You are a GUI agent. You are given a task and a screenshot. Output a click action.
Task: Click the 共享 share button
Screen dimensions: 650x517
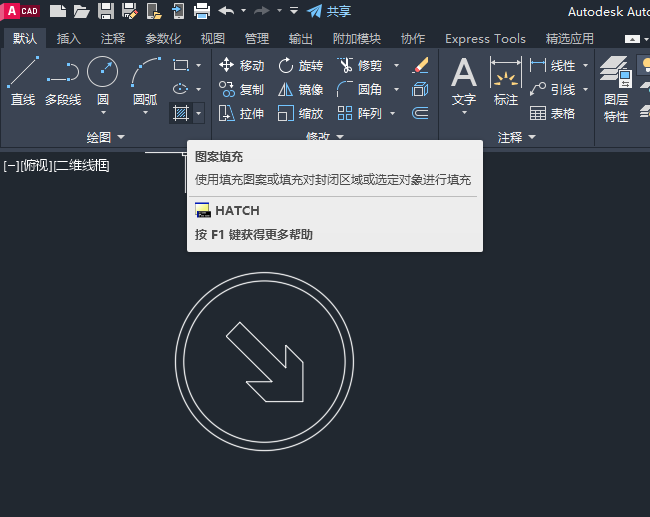[329, 11]
